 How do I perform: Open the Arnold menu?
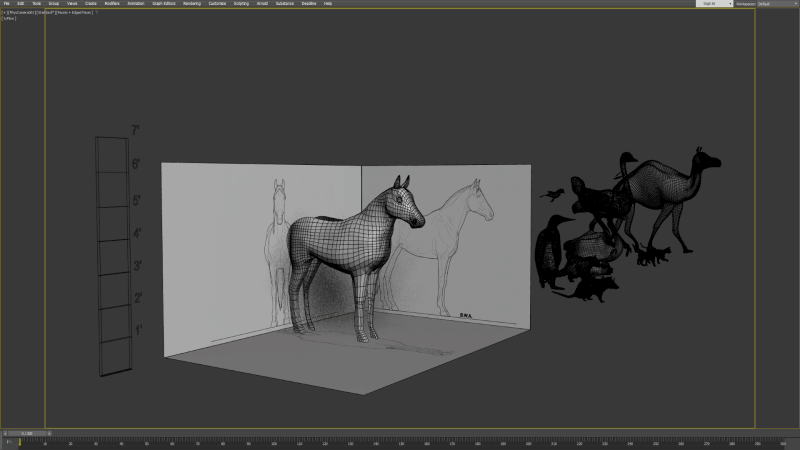tap(262, 4)
